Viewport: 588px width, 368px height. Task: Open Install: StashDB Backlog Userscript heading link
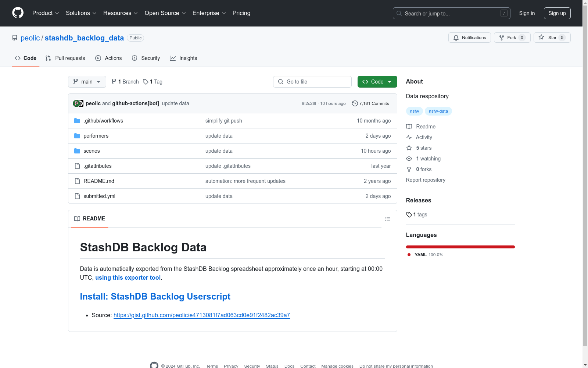155,297
